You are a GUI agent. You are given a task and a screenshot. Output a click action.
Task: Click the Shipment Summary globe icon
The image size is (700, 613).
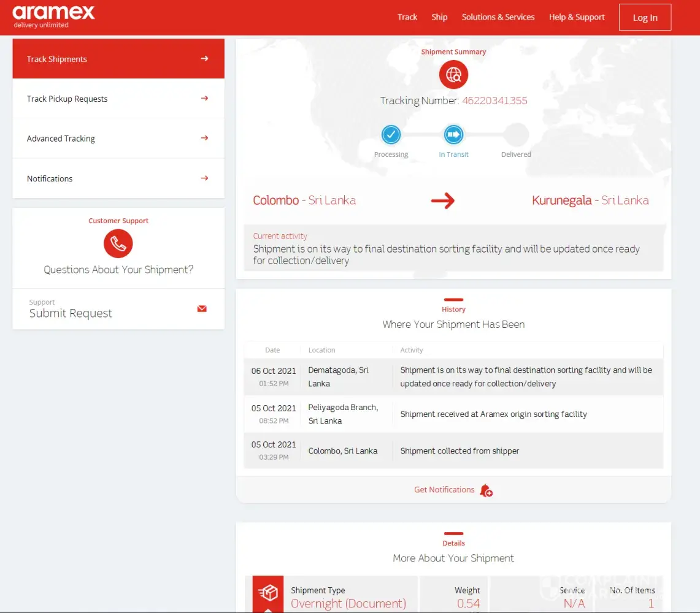453,75
